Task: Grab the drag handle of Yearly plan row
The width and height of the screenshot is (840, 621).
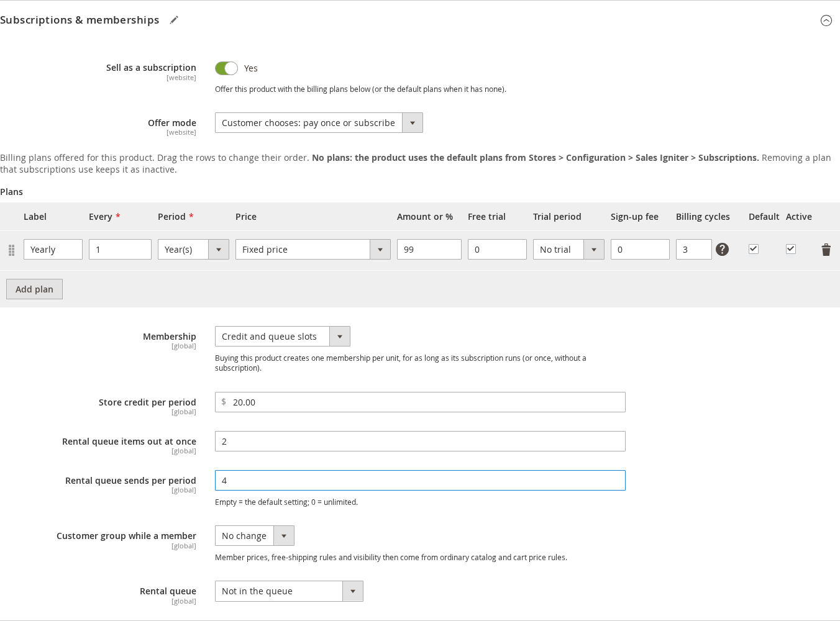Action: pos(11,250)
